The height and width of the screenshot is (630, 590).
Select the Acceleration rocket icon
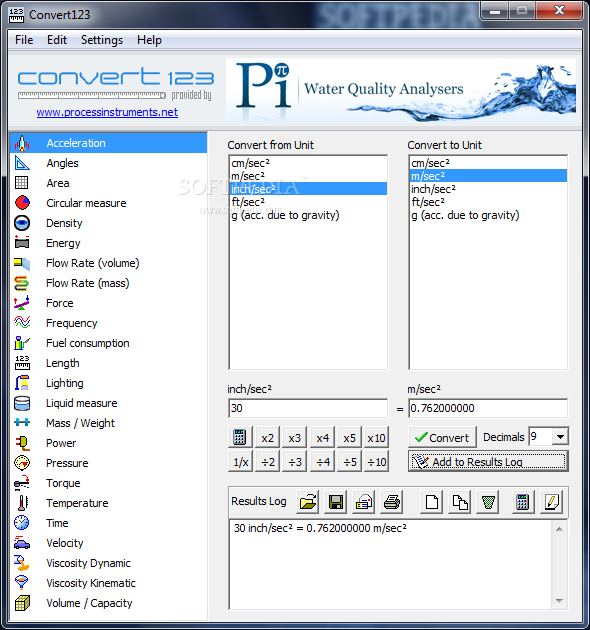[x=22, y=143]
